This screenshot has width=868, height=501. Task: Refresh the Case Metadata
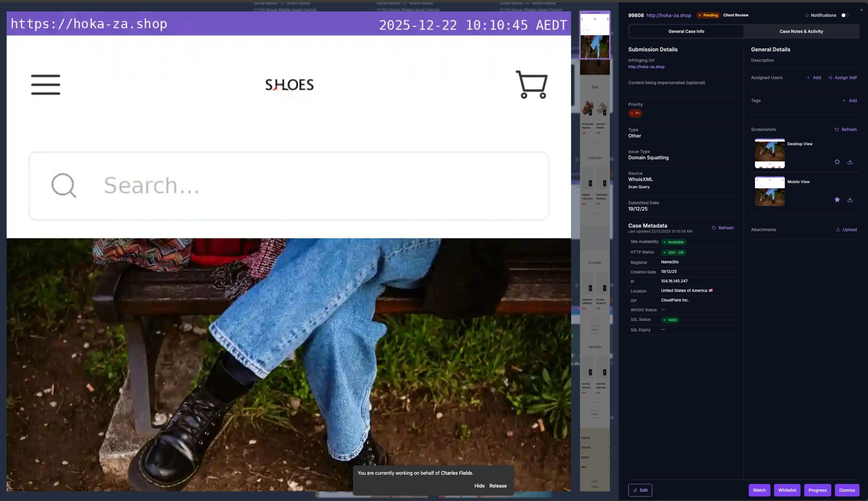[723, 228]
